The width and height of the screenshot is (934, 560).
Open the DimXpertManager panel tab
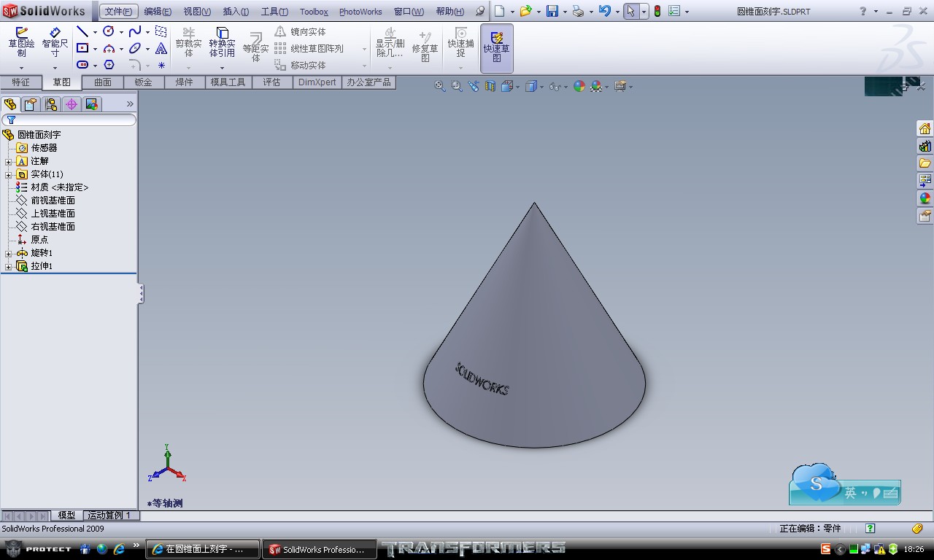click(72, 104)
